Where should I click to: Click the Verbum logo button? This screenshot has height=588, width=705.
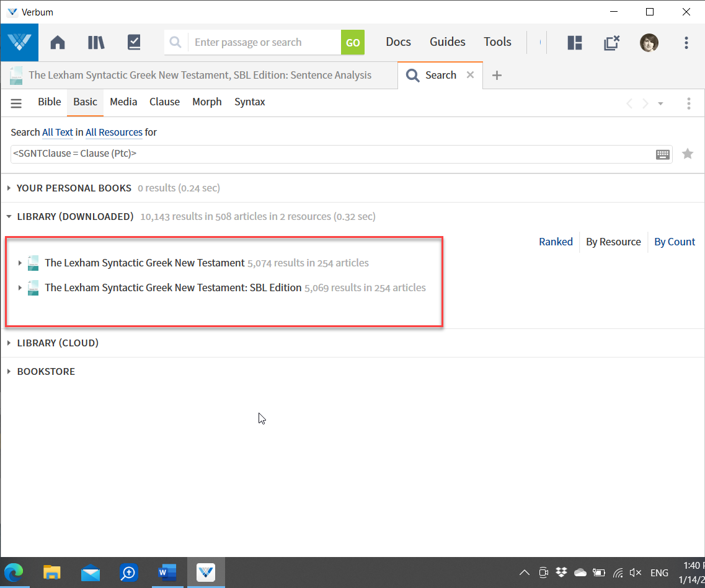coord(19,42)
